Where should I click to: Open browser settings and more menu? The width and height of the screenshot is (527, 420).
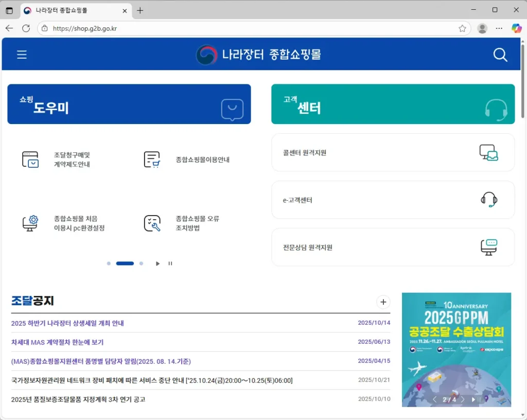tap(499, 28)
